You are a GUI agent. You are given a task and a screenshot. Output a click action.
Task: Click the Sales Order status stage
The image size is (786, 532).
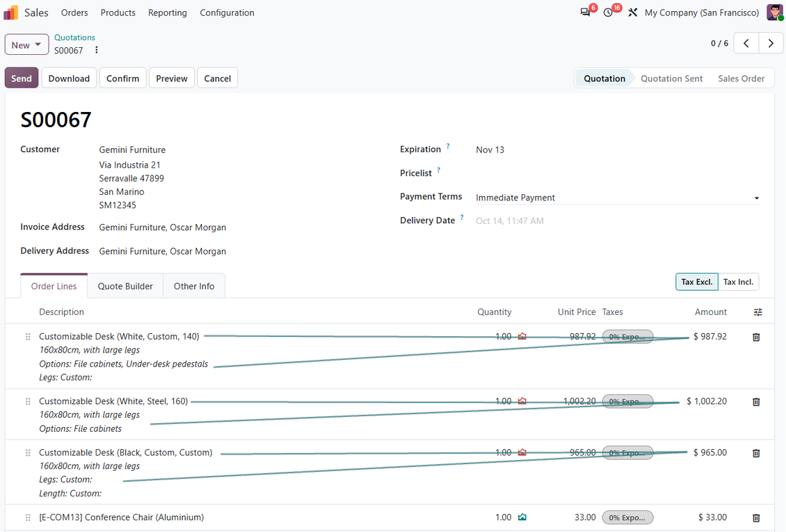pyautogui.click(x=741, y=79)
